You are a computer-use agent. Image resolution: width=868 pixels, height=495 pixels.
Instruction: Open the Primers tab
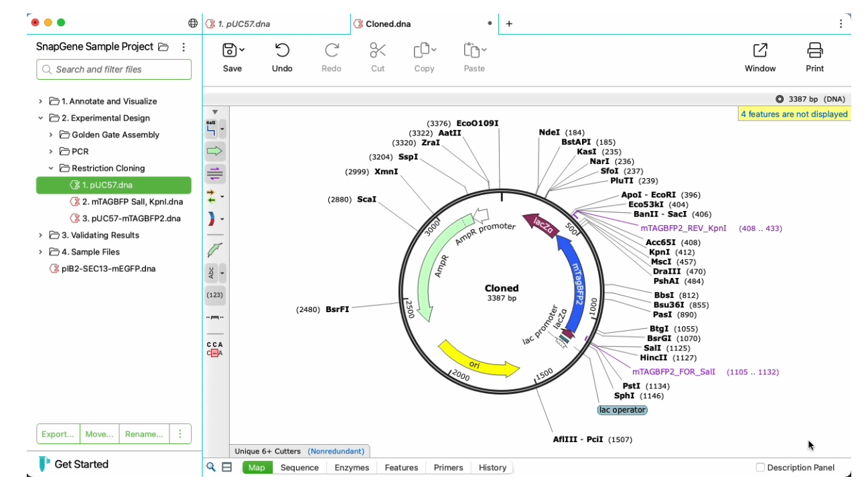449,468
